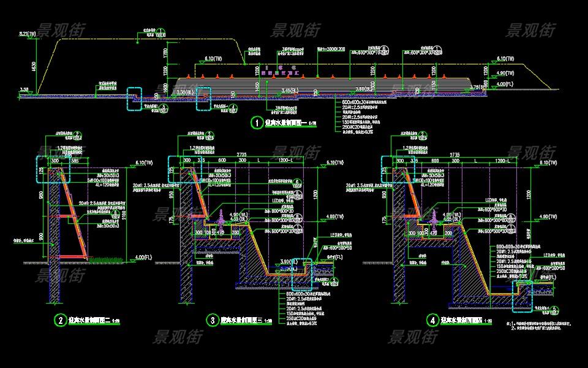The image size is (588, 368).
Task: Click the 6.10(TW) label in section 2
Action: coord(139,163)
